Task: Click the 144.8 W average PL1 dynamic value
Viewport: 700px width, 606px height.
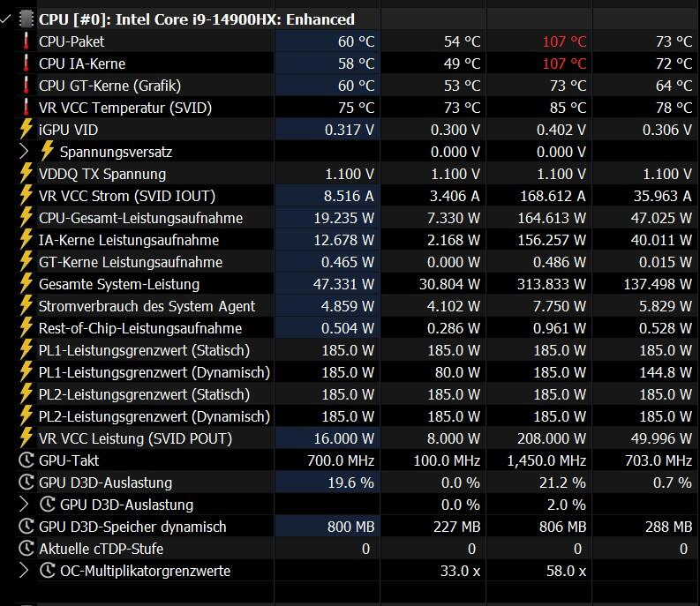Action: [x=666, y=372]
